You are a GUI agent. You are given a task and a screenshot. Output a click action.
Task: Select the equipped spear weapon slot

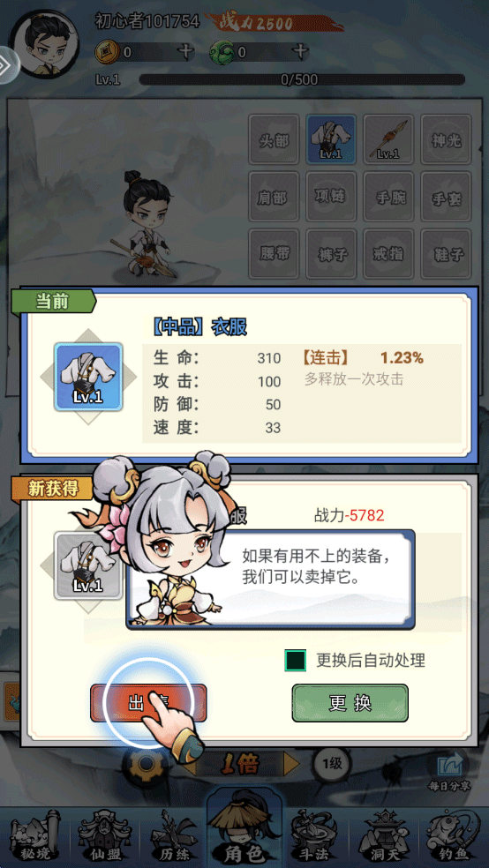click(388, 139)
